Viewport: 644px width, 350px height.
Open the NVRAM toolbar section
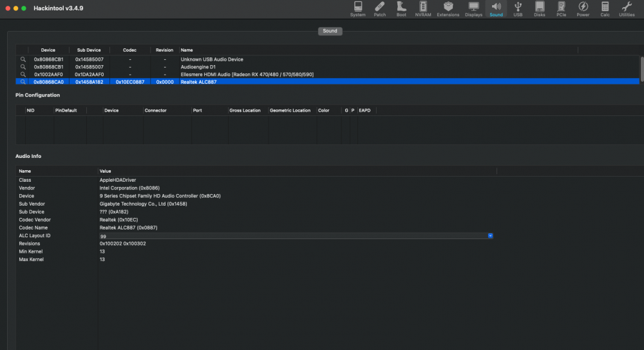[423, 8]
